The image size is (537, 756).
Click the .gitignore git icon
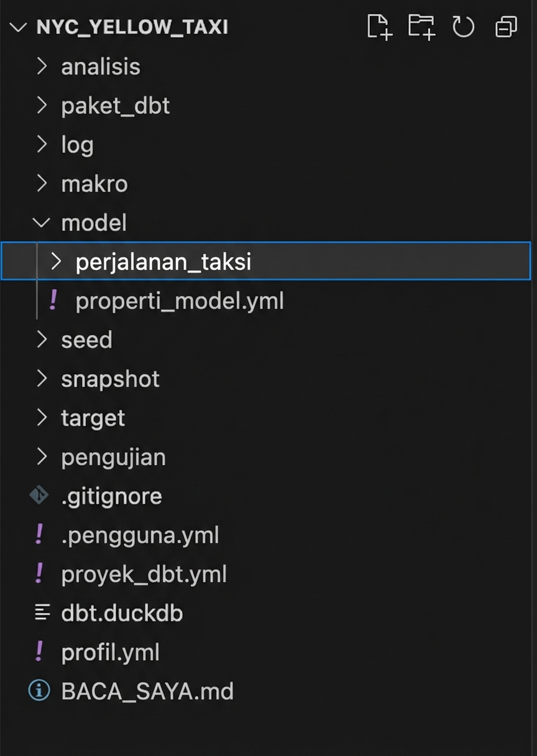(x=39, y=496)
